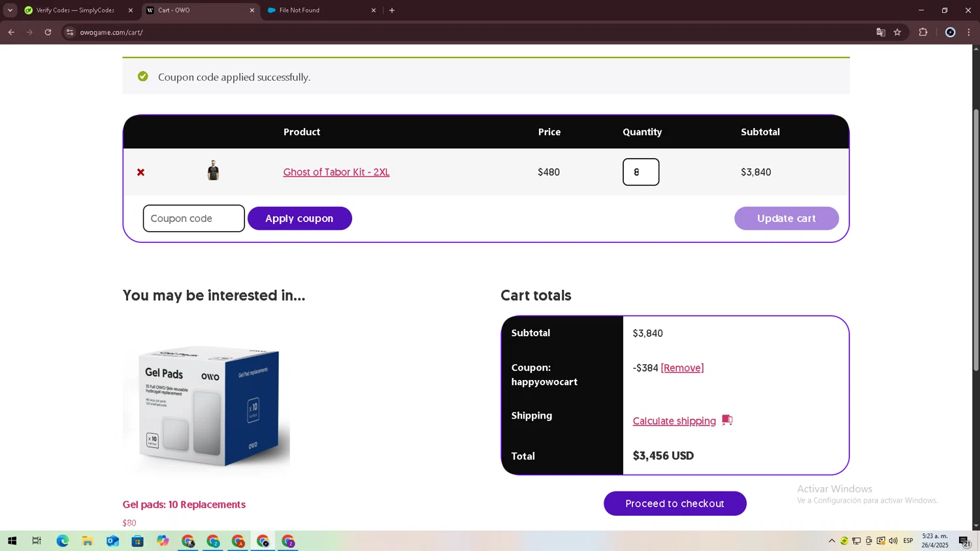This screenshot has width=980, height=551.
Task: Open a new browser tab
Action: [x=392, y=10]
